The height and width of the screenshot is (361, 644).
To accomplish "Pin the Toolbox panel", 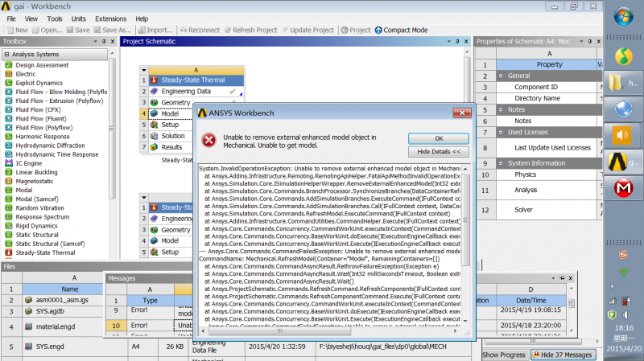I will click(104, 42).
